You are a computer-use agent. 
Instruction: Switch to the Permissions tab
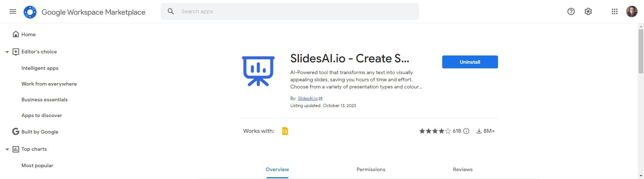pyautogui.click(x=371, y=169)
